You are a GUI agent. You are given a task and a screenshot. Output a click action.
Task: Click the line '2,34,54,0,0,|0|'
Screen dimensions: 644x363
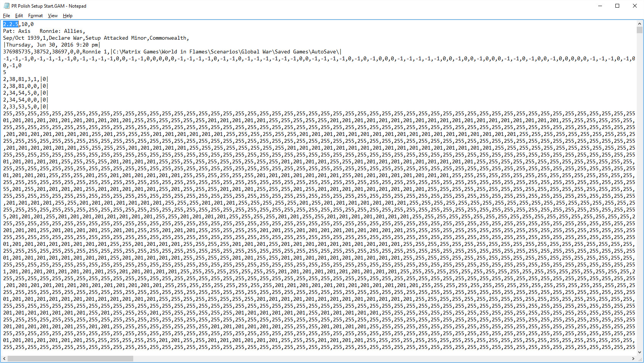(26, 100)
